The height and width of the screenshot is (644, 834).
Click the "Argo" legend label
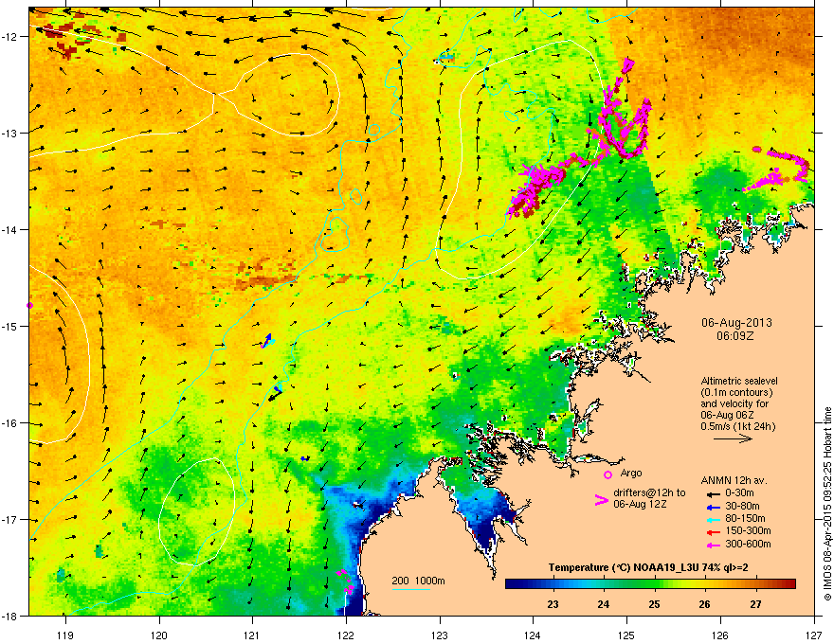pyautogui.click(x=631, y=473)
